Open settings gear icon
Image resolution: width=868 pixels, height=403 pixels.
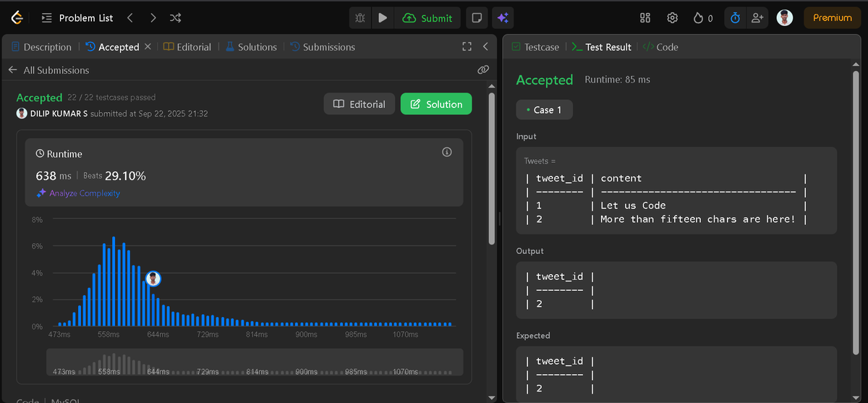point(673,17)
